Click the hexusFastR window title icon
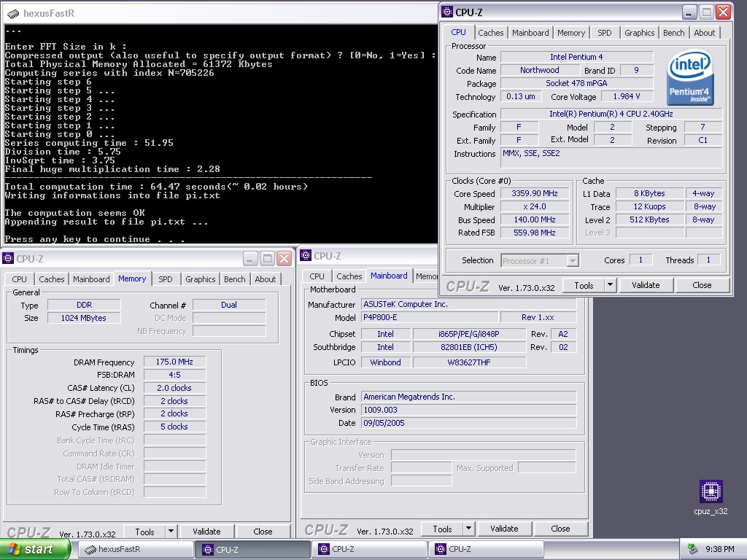 coord(13,13)
